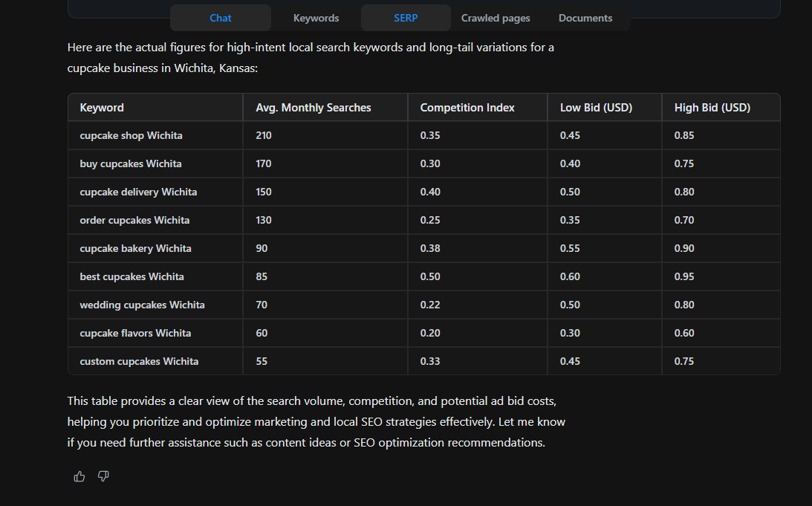812x506 pixels.
Task: Open the Documents tab
Action: pyautogui.click(x=585, y=18)
